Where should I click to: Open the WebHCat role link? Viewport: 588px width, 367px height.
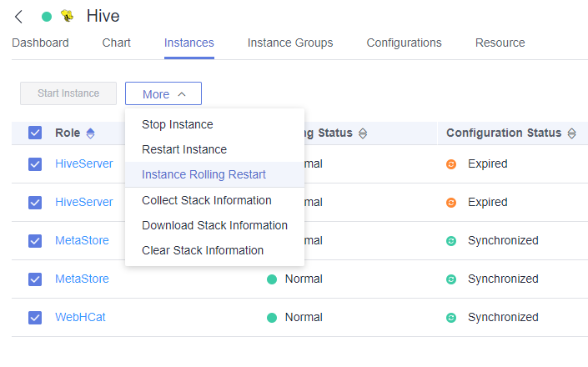[x=80, y=318]
